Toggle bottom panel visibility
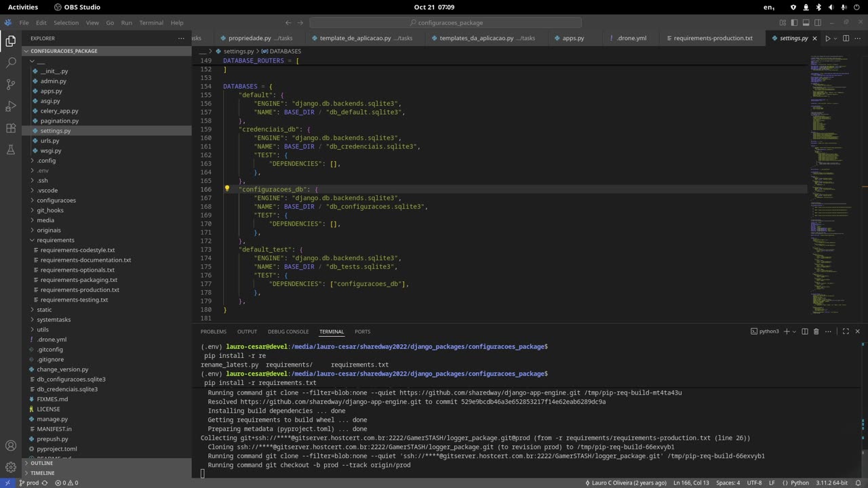This screenshot has height=488, width=868. click(805, 23)
